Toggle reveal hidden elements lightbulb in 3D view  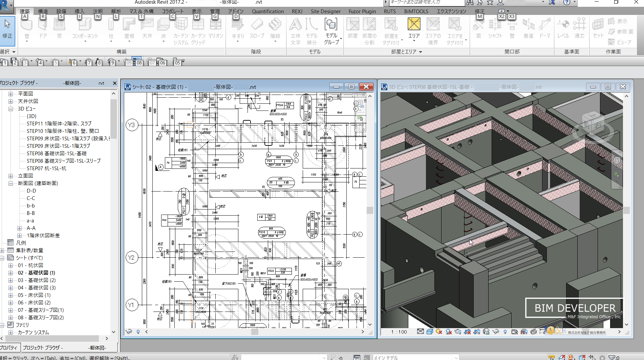505,332
